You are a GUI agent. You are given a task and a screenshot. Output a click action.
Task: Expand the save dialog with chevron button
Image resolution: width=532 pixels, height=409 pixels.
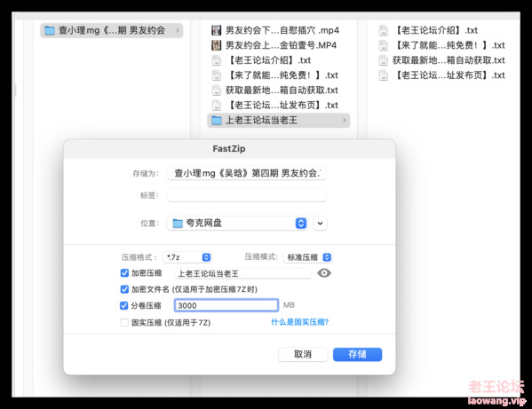320,223
